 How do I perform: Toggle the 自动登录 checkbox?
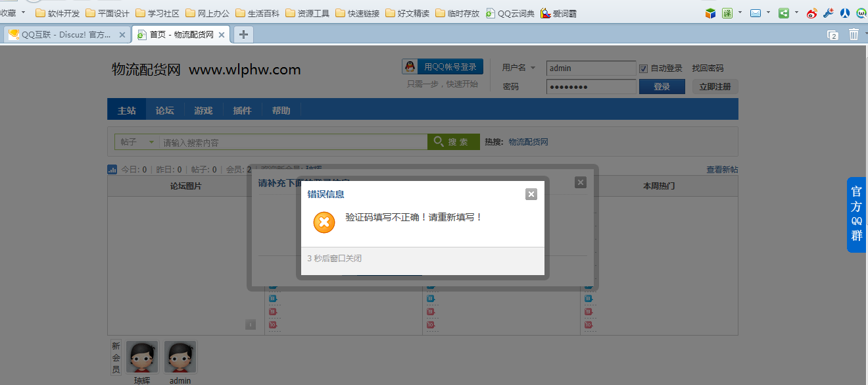[643, 68]
